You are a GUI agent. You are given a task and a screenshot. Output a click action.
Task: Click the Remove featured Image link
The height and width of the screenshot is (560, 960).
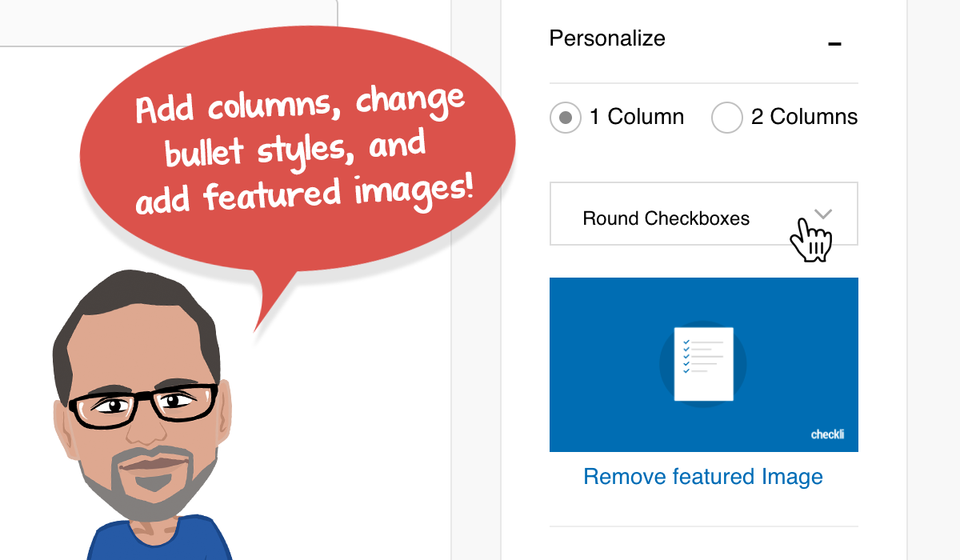(703, 477)
